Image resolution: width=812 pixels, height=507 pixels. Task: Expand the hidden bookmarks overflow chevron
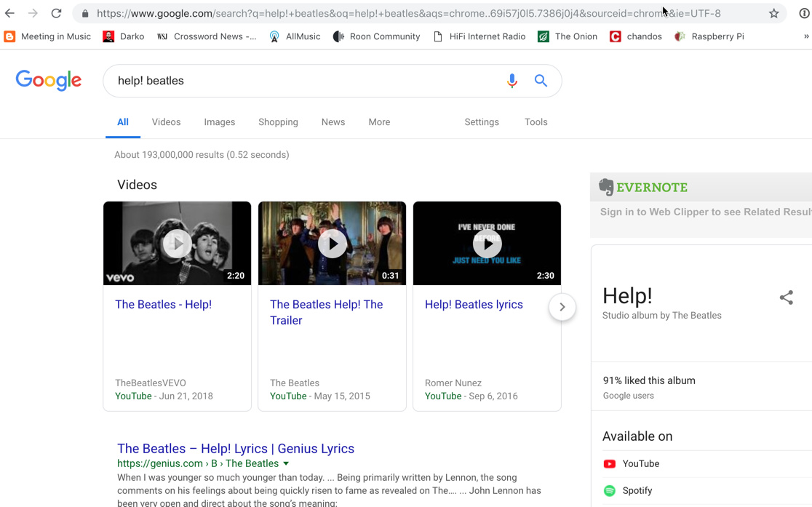click(805, 36)
